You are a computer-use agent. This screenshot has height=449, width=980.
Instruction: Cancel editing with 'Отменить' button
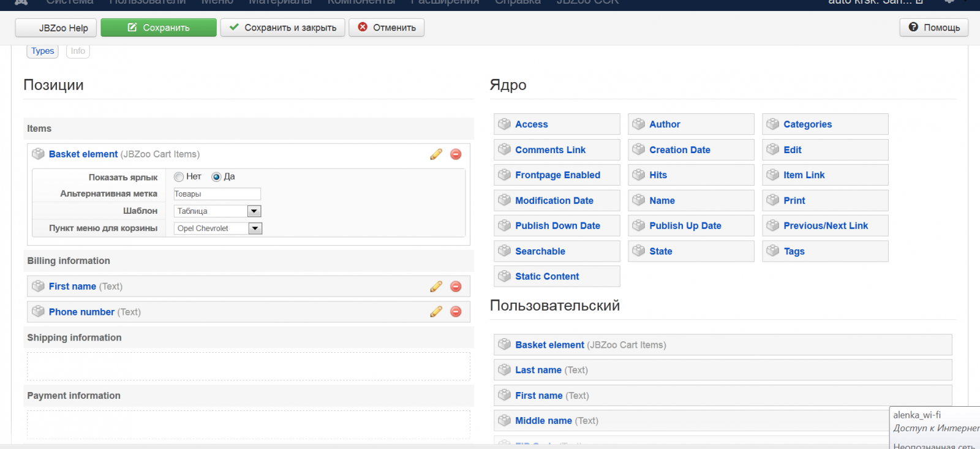[x=386, y=28]
